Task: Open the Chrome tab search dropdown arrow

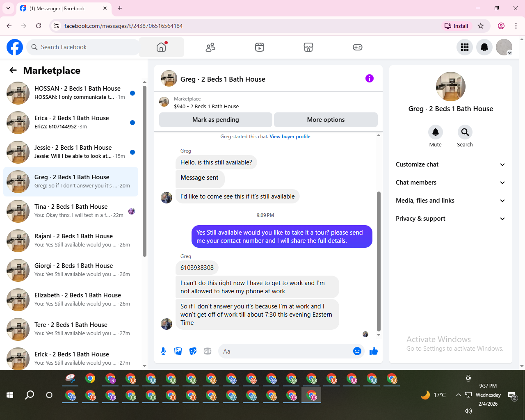Action: [x=8, y=8]
